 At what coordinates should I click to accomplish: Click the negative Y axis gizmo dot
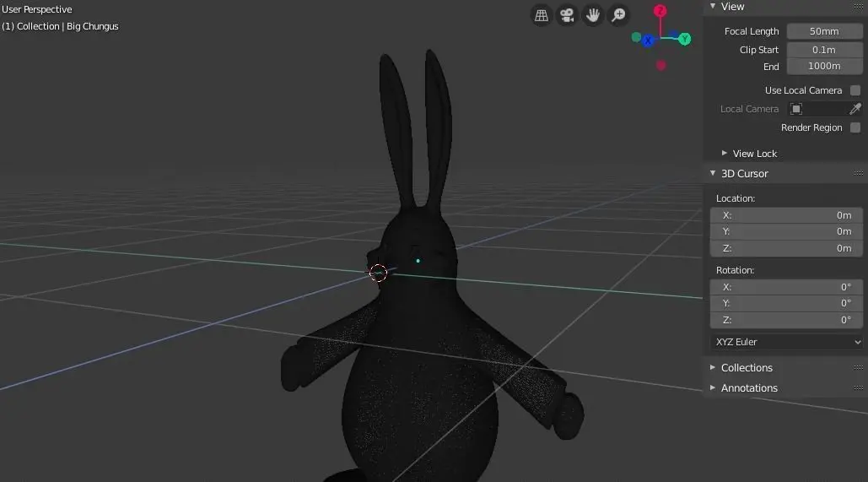636,37
